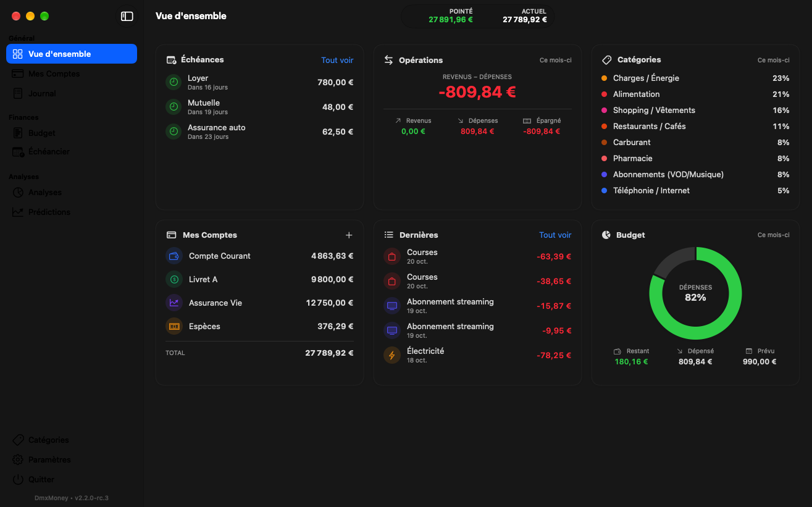Screen dimensions: 812x507
Task: Click the Budget pie chart header icon
Action: 606,235
